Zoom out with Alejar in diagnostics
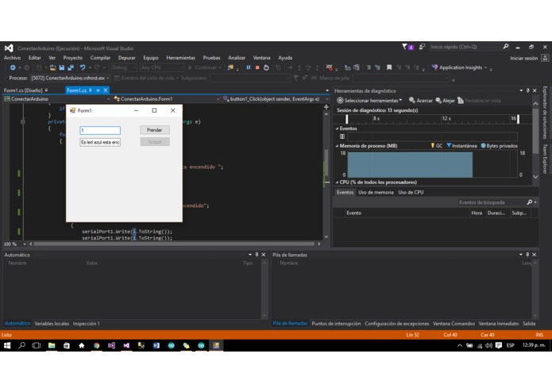 (445, 101)
